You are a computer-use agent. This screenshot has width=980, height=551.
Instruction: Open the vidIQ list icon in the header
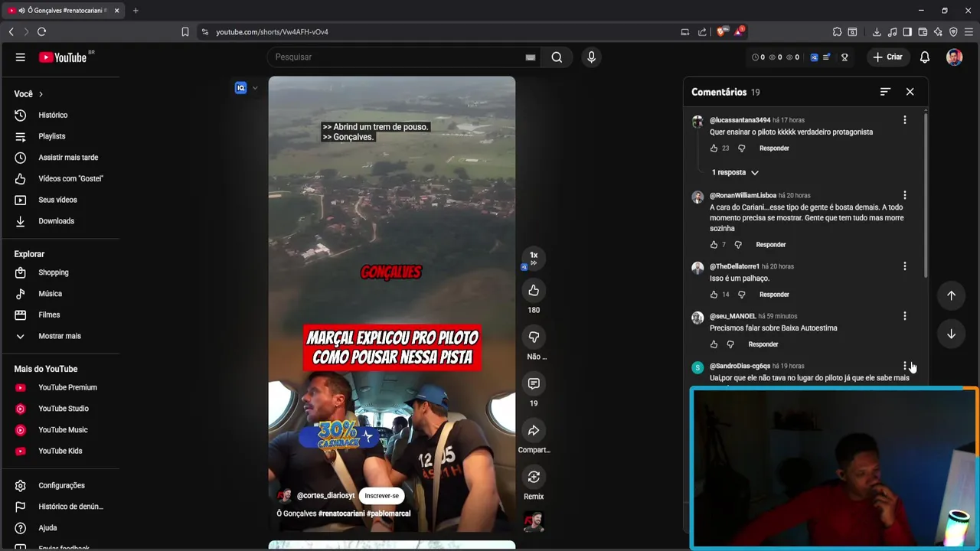pyautogui.click(x=826, y=57)
